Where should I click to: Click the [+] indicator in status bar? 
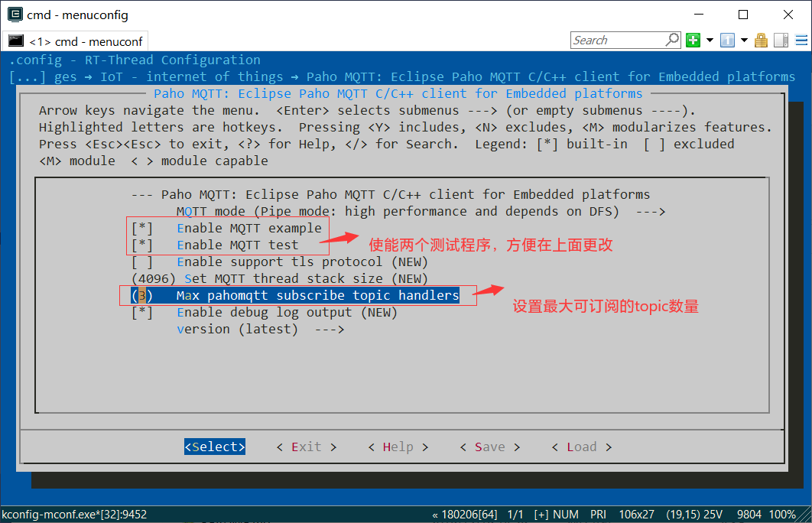coord(541,515)
